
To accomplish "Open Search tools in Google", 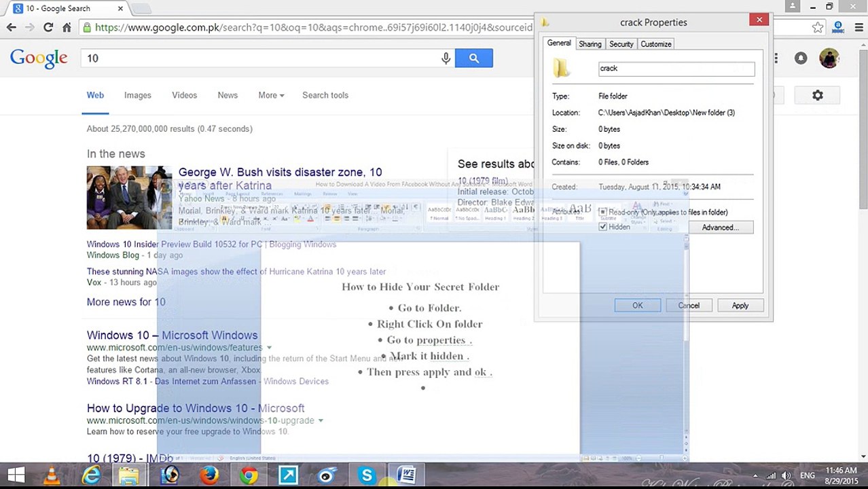I will click(325, 96).
